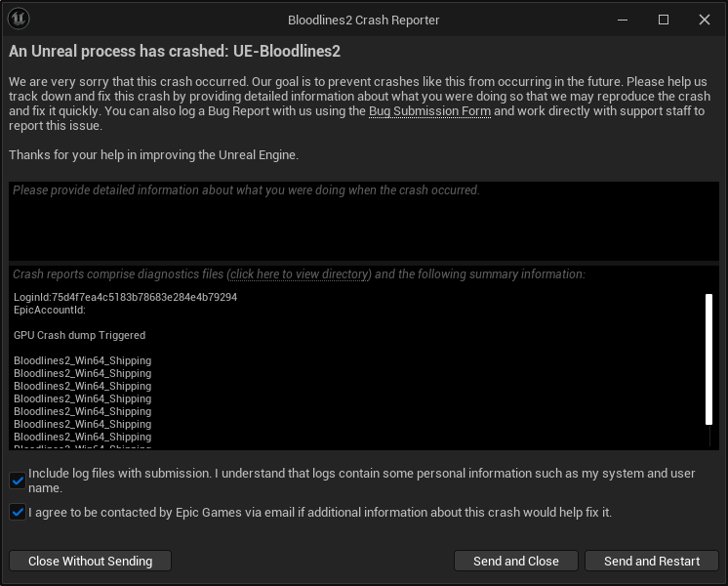This screenshot has width=728, height=586.
Task: Click the LoginId line in the summary
Action: (125, 297)
